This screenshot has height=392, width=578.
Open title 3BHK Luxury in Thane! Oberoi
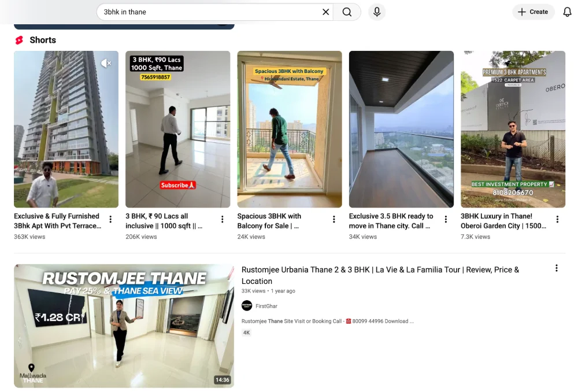click(503, 221)
